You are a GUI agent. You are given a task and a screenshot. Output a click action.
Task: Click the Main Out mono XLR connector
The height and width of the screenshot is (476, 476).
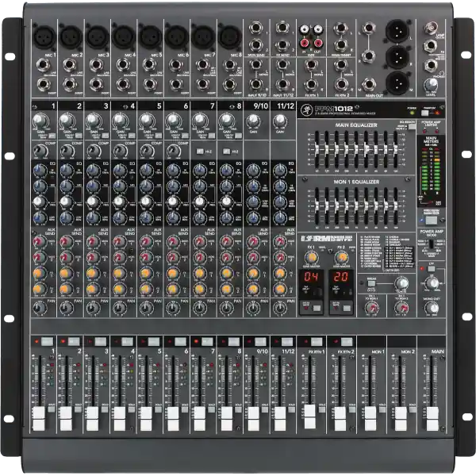(397, 83)
